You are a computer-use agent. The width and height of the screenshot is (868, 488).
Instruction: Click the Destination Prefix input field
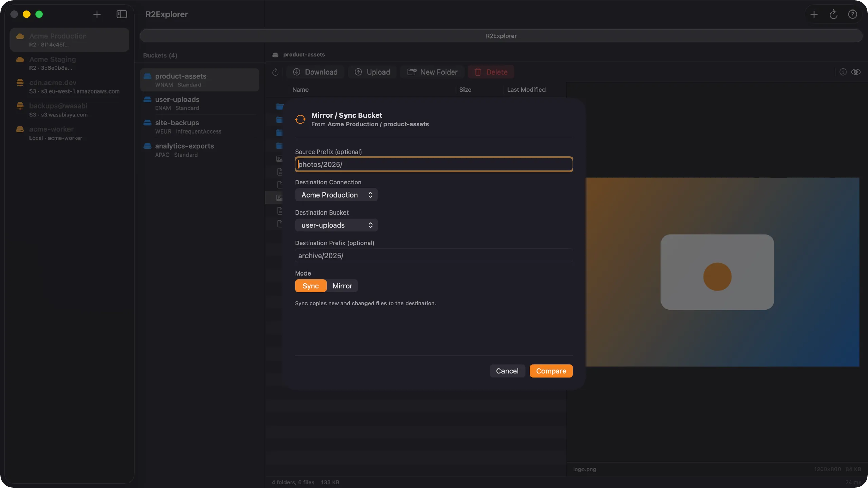(434, 256)
